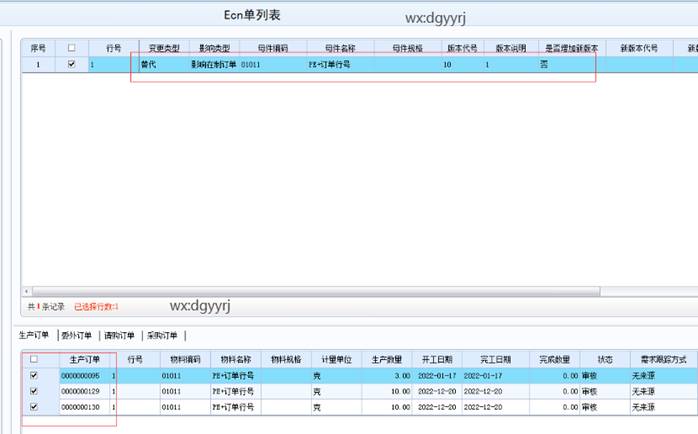Screen dimensions: 698x434
Task: Click the 版本代号 column header
Action: point(460,47)
